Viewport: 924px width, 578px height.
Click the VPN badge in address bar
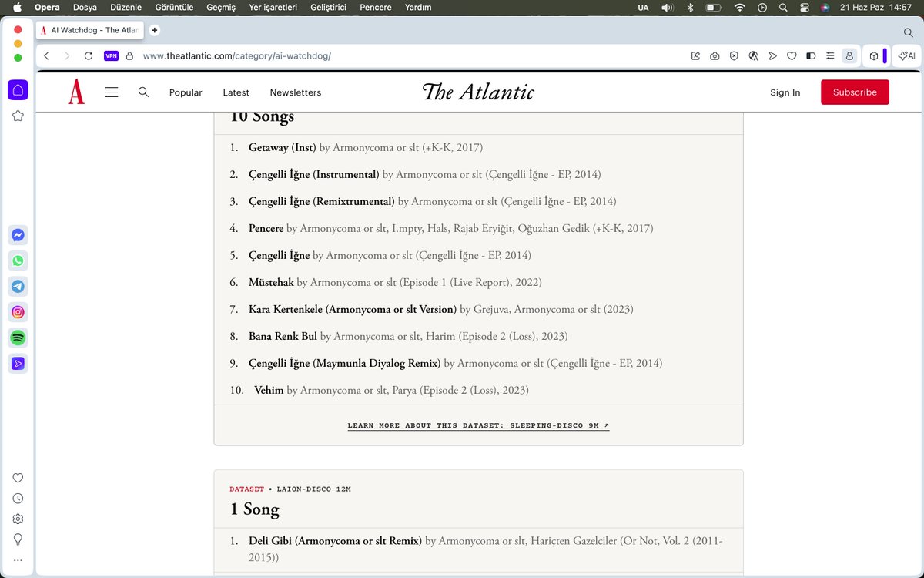[x=112, y=55]
